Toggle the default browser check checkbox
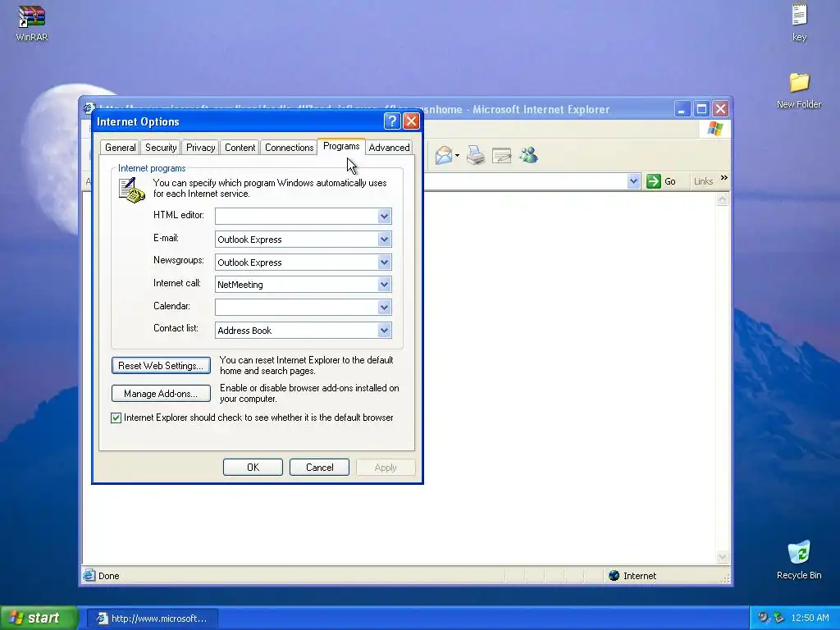840x630 pixels. pyautogui.click(x=116, y=418)
